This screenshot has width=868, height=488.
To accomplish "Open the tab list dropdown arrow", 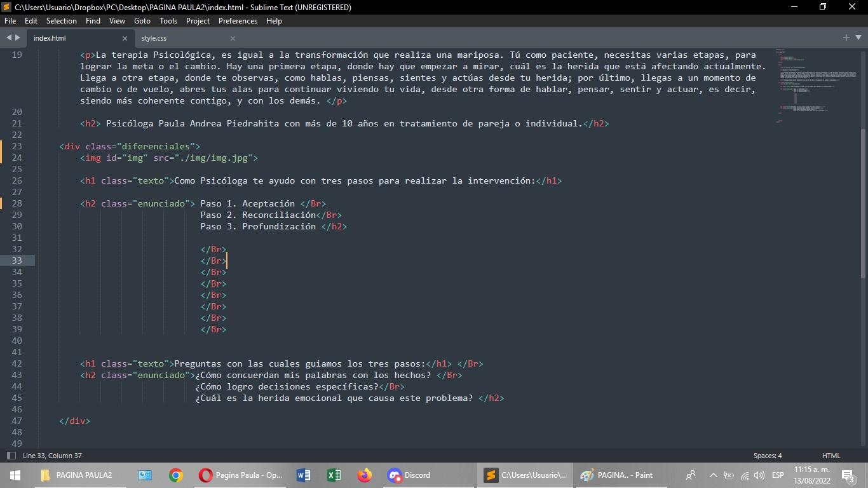I will click(857, 37).
